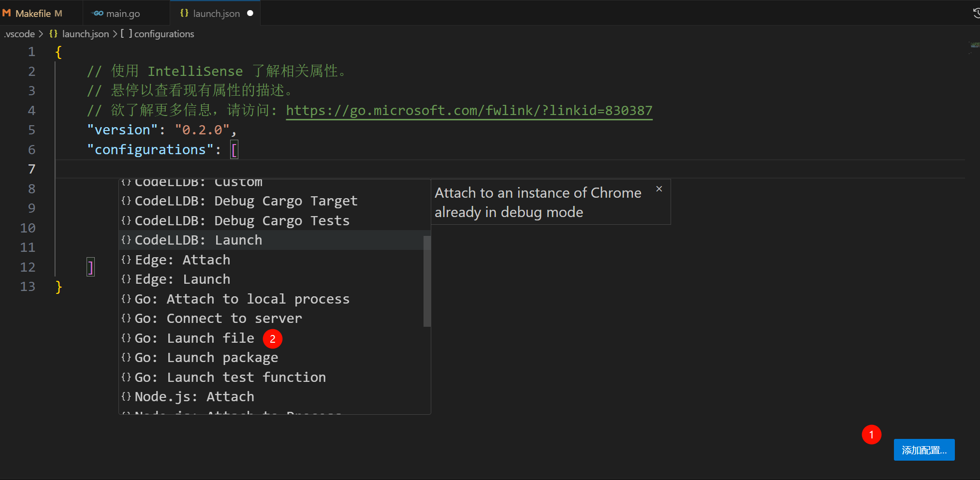Click the unsaved dot on launch.json tab
Image resolution: width=980 pixels, height=480 pixels.
coord(250,13)
